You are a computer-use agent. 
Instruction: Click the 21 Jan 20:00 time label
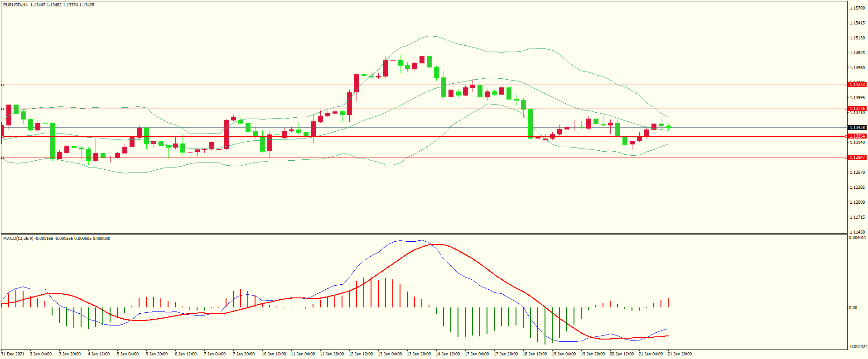pyautogui.click(x=680, y=354)
